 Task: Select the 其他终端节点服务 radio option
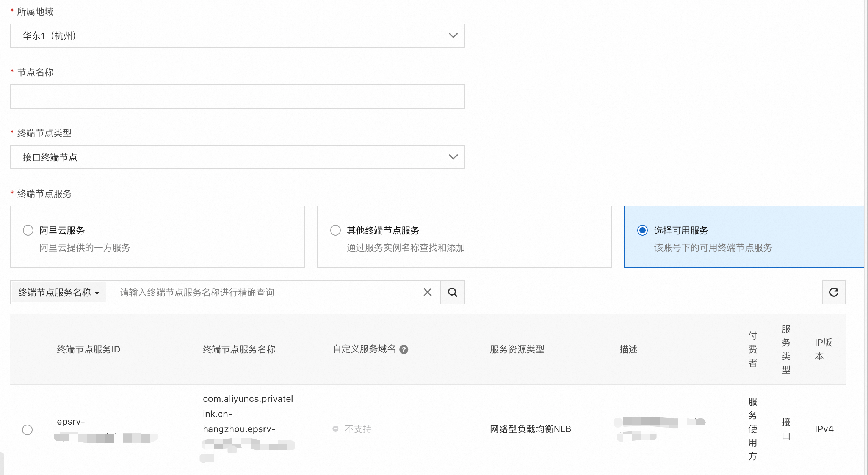pyautogui.click(x=335, y=230)
